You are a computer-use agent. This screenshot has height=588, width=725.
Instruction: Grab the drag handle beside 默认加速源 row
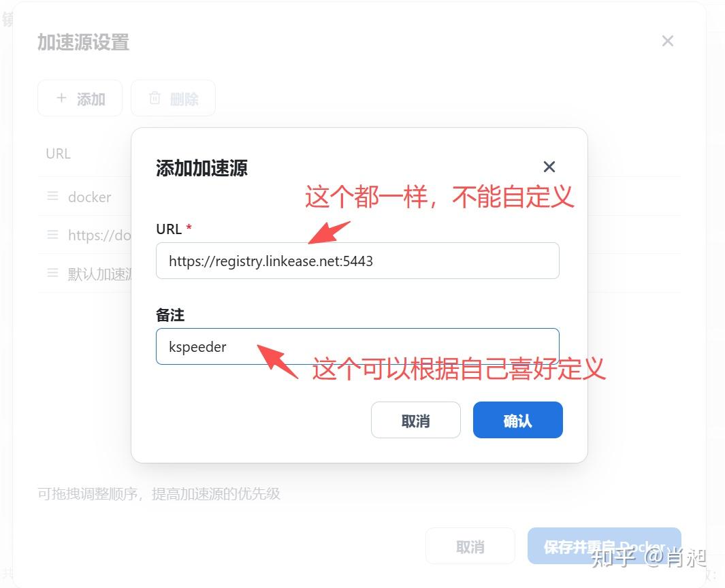coord(52,273)
